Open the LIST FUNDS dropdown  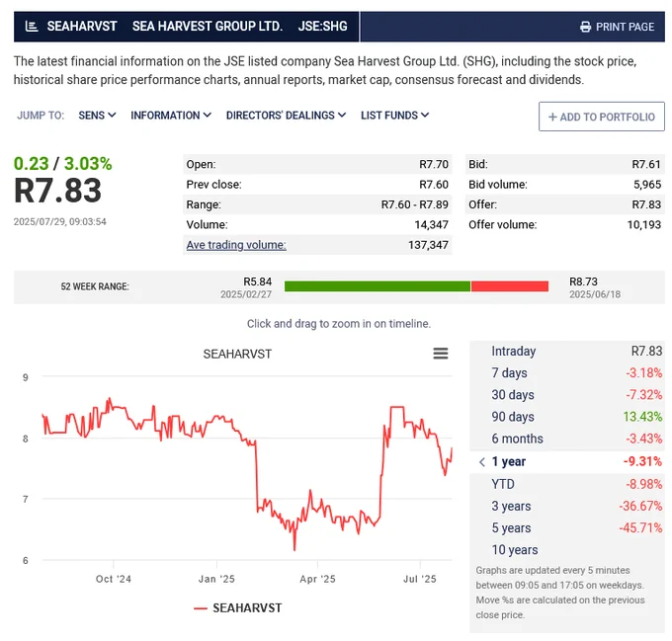click(x=394, y=116)
